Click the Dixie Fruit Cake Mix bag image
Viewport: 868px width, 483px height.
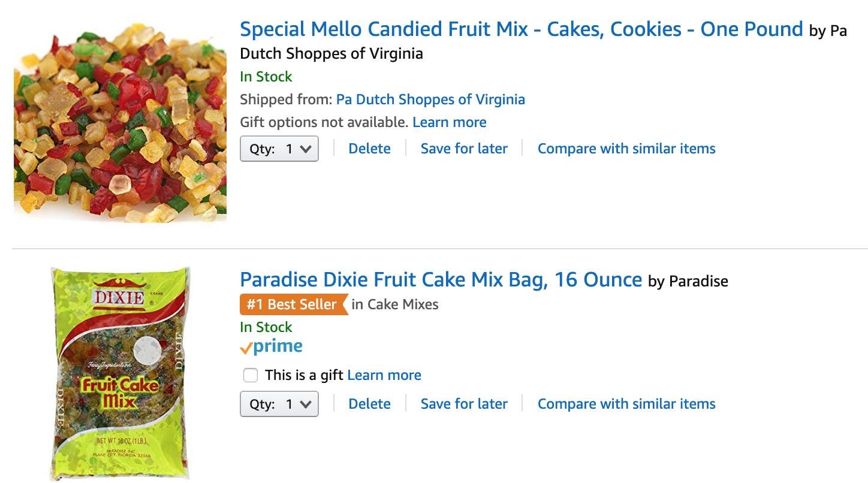point(120,373)
